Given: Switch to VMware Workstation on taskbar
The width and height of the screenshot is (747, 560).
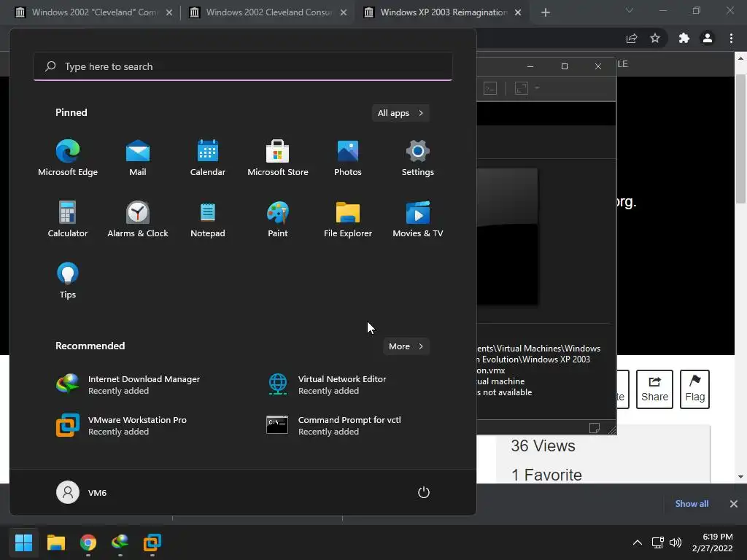Looking at the screenshot, I should (152, 542).
